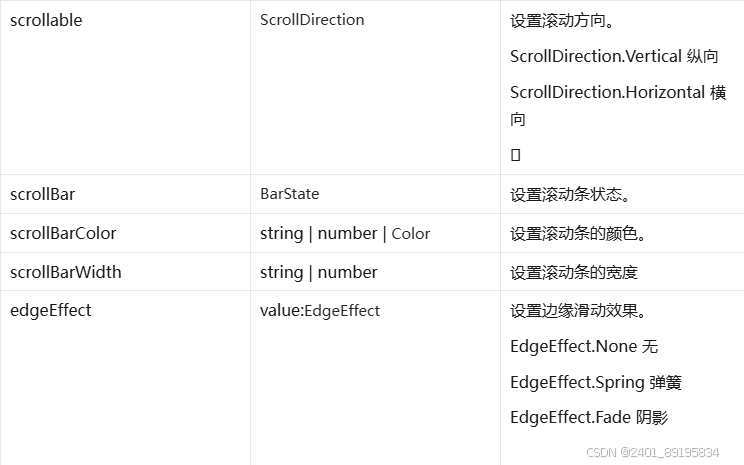Click the value:EdgeEffect type text

tap(320, 311)
